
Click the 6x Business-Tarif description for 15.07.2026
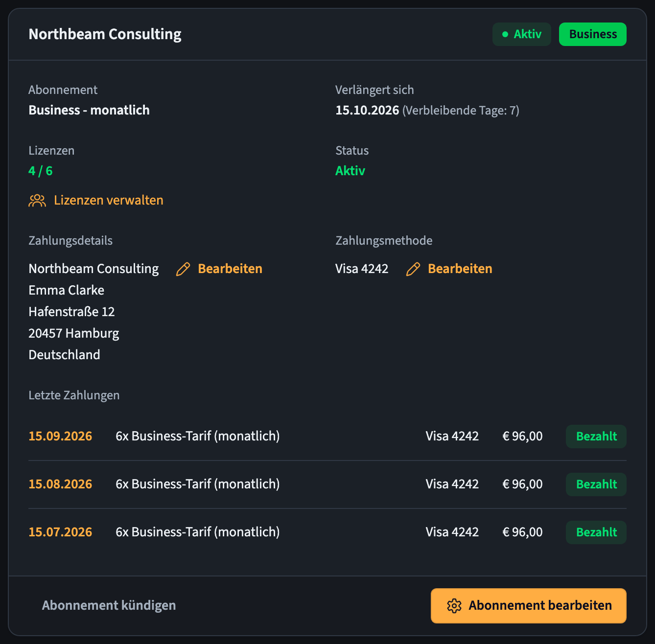coord(198,532)
